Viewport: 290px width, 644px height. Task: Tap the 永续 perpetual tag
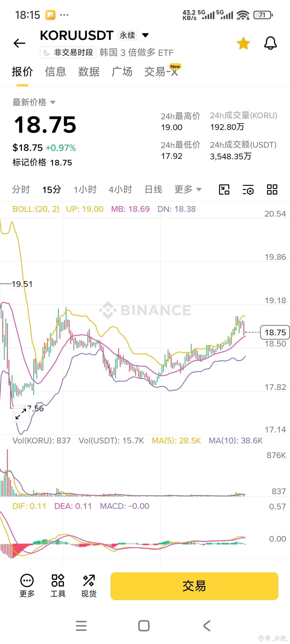(x=127, y=35)
